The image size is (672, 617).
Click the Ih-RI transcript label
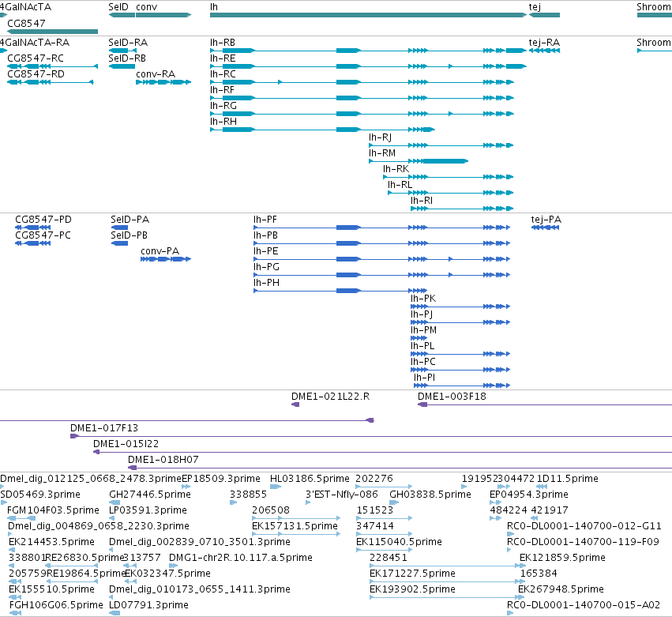point(422,201)
